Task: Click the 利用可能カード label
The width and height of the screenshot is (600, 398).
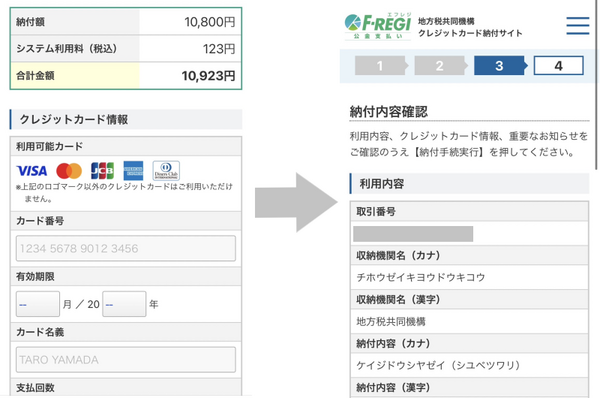Action: pyautogui.click(x=49, y=147)
